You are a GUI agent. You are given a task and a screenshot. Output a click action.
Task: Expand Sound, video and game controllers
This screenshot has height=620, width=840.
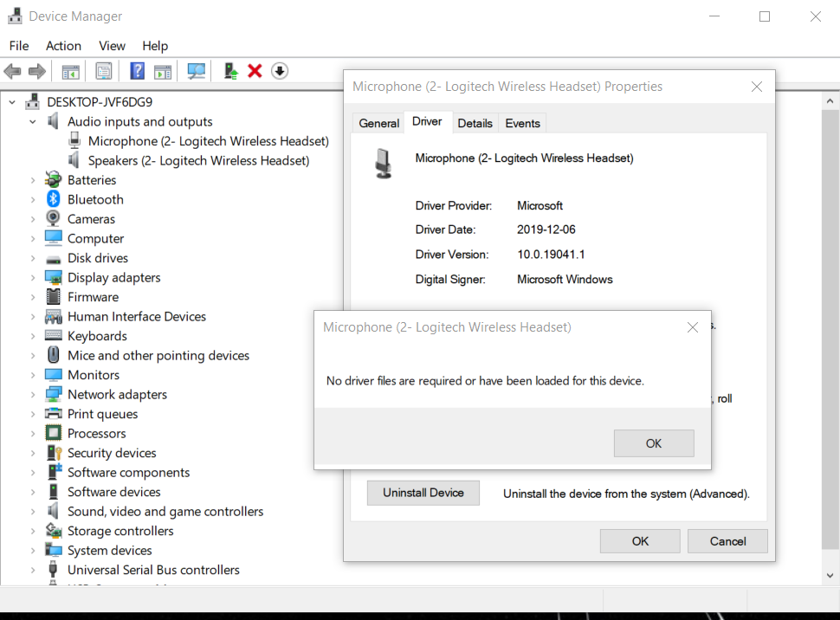tap(33, 512)
